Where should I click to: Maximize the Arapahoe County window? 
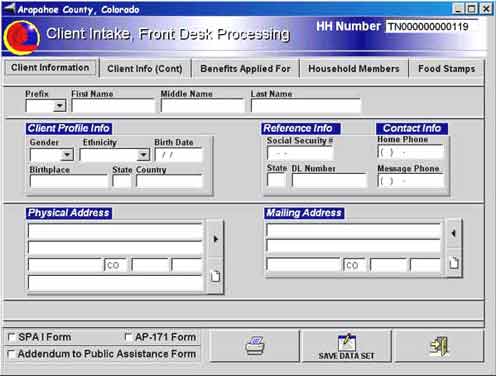[472, 8]
